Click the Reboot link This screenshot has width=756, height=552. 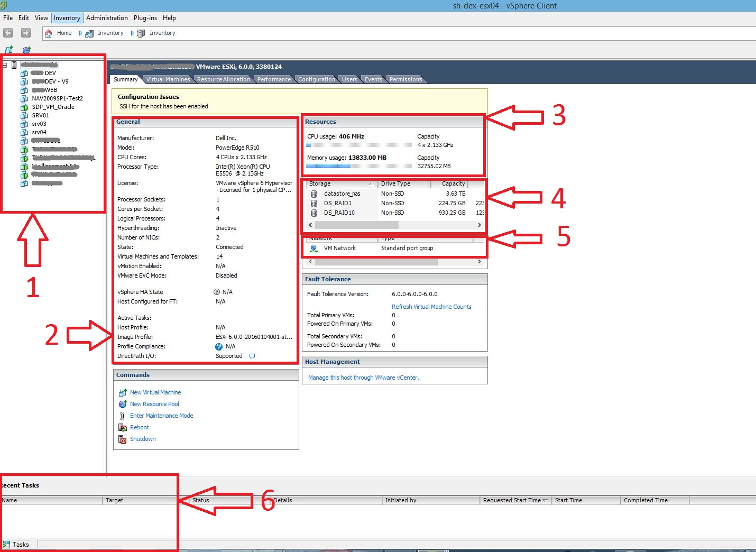click(x=140, y=428)
